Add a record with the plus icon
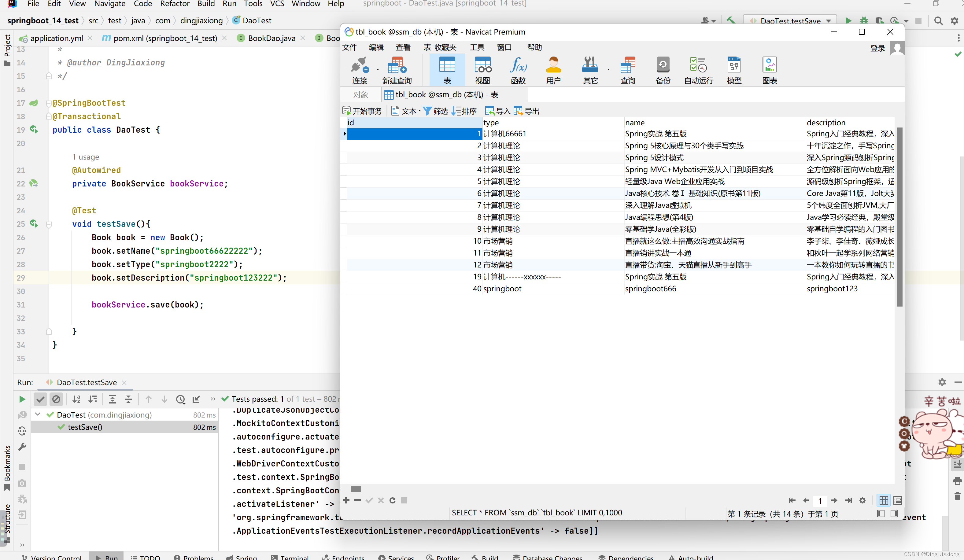 click(x=346, y=500)
